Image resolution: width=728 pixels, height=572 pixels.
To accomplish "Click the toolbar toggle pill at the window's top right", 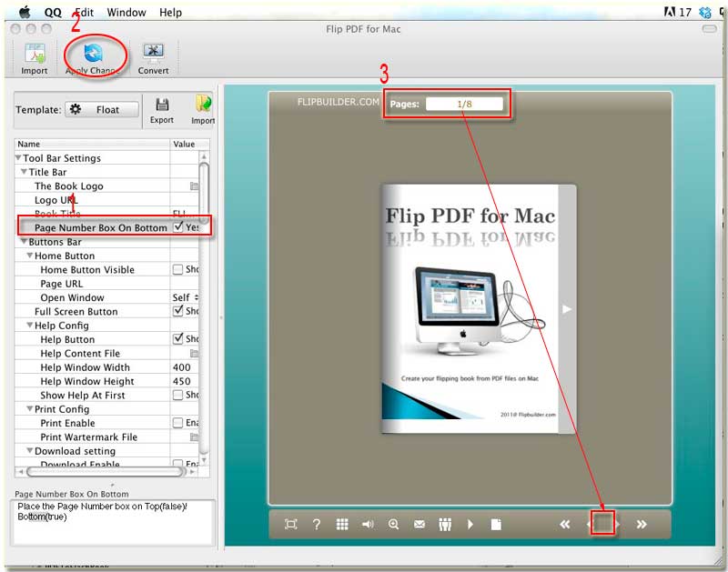I will 710,29.
